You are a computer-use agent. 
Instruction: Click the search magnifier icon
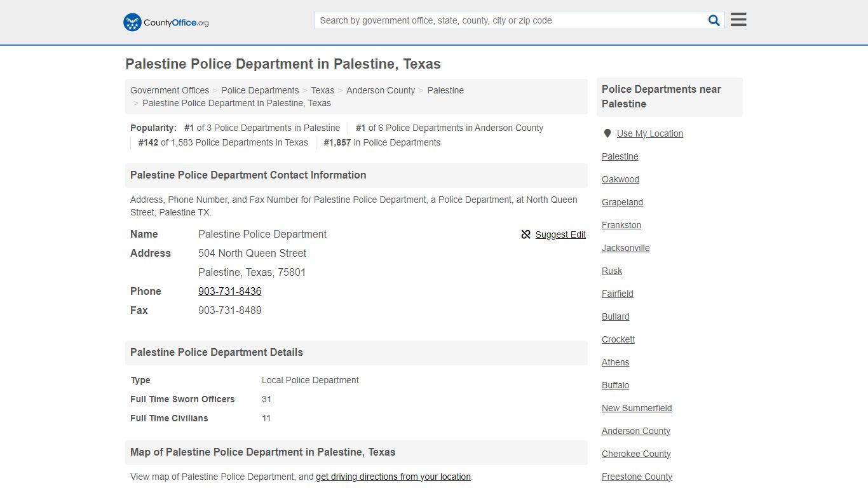point(714,20)
